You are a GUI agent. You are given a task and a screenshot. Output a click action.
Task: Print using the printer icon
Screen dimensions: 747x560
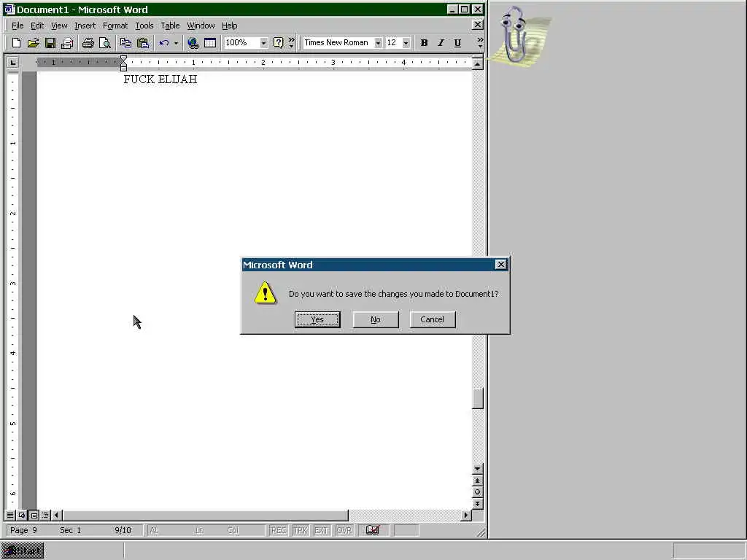88,43
